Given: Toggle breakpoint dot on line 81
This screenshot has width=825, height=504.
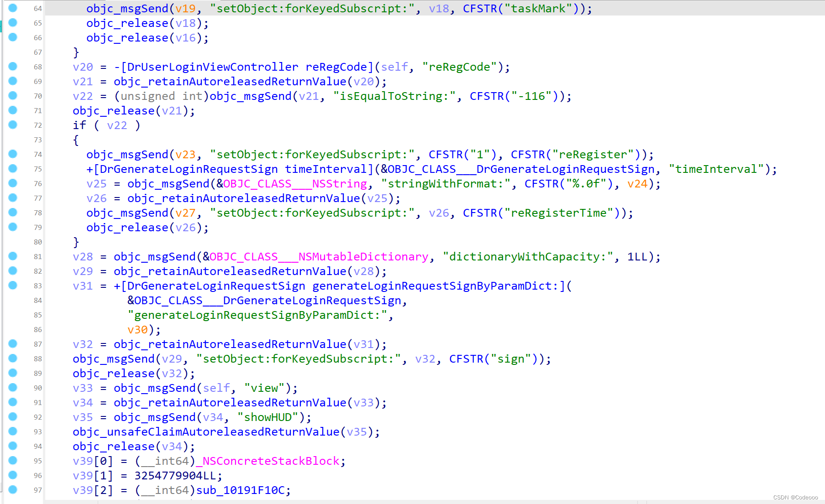Looking at the screenshot, I should point(13,256).
